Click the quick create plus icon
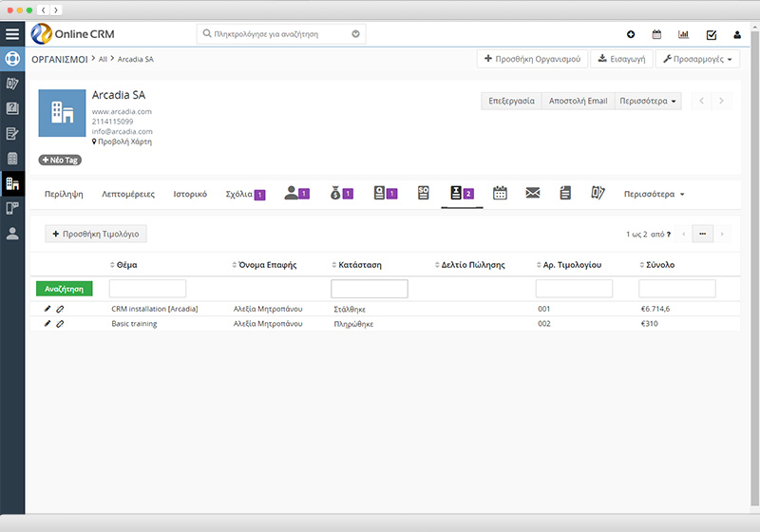760x532 pixels. [631, 34]
